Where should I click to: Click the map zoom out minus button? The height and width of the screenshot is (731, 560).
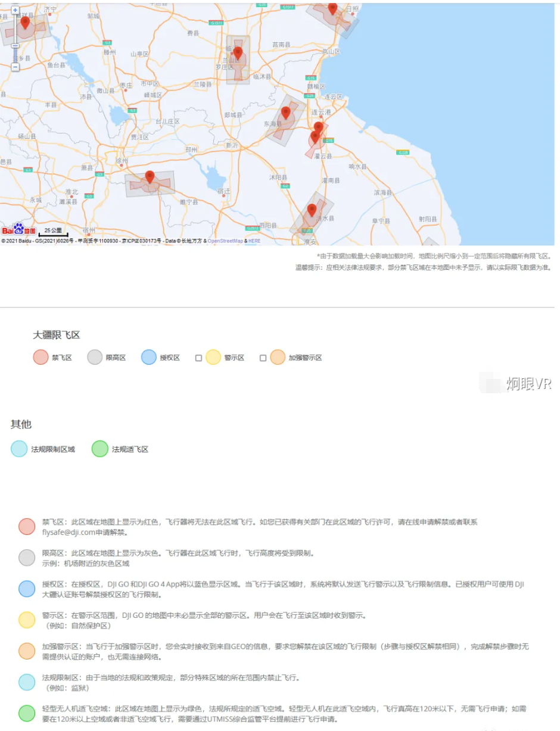[x=15, y=67]
